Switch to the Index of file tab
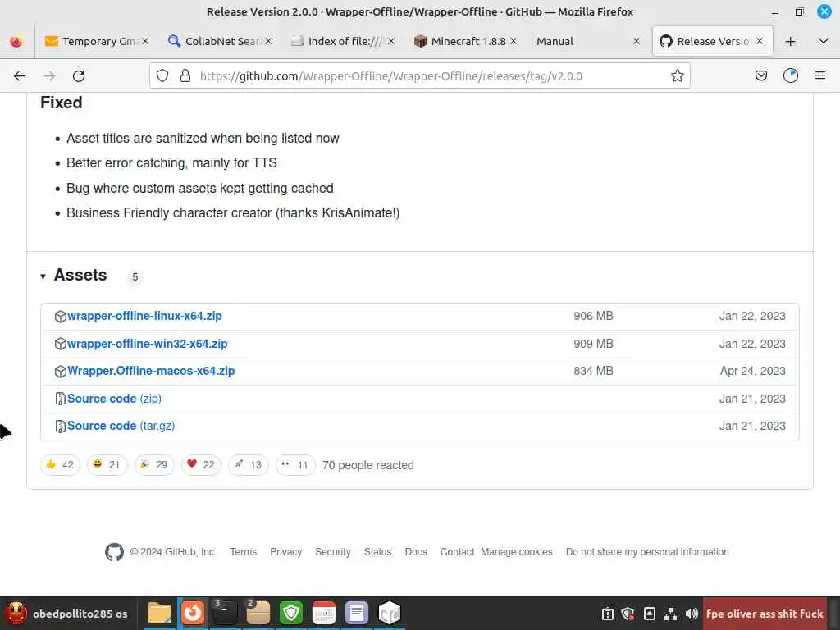Viewport: 840px width, 630px height. (x=343, y=41)
